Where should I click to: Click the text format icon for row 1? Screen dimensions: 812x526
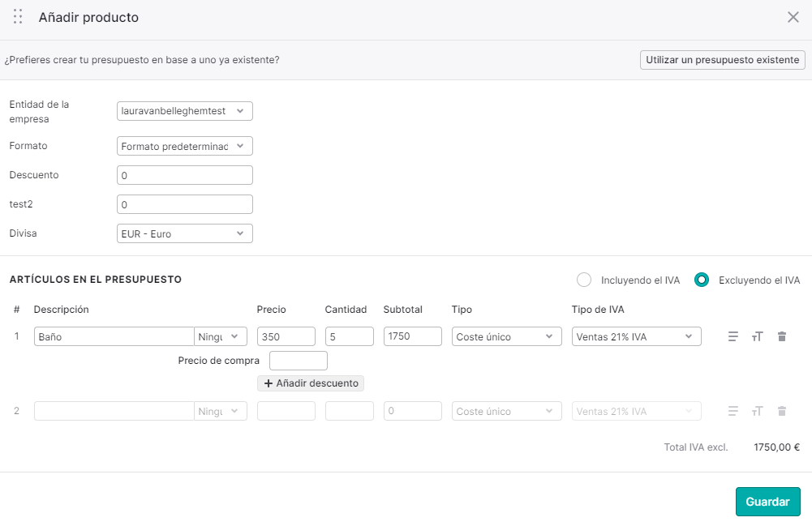(x=757, y=336)
